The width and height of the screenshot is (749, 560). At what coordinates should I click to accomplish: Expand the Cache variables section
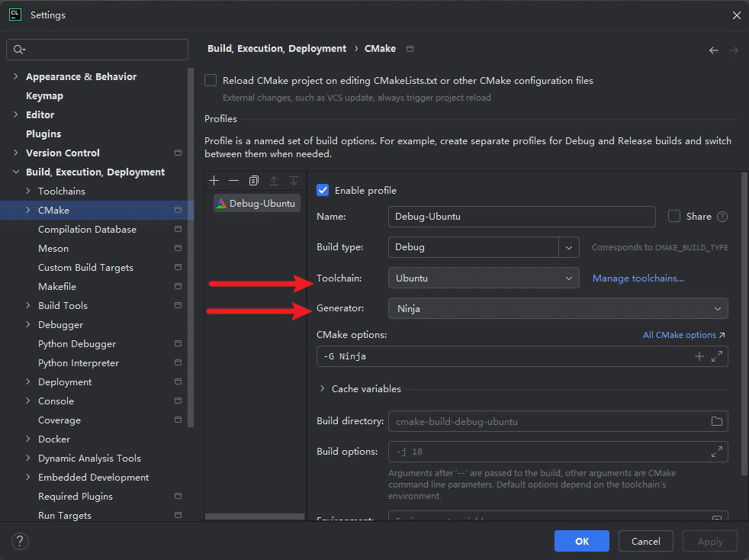(321, 389)
